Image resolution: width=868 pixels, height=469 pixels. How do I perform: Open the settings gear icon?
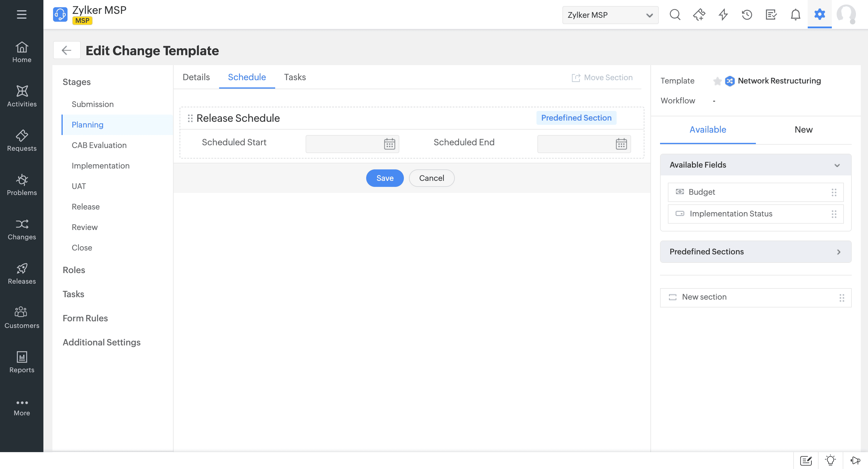pos(819,14)
